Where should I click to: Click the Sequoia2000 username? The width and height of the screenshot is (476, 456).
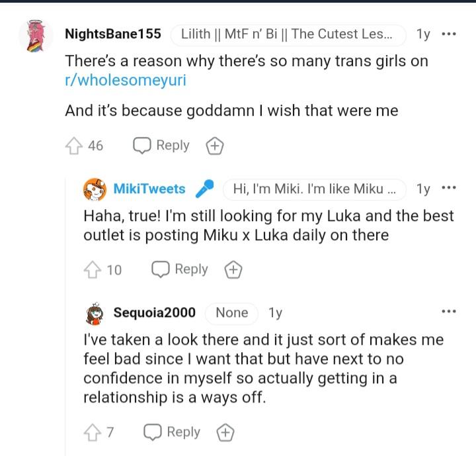[x=155, y=313]
